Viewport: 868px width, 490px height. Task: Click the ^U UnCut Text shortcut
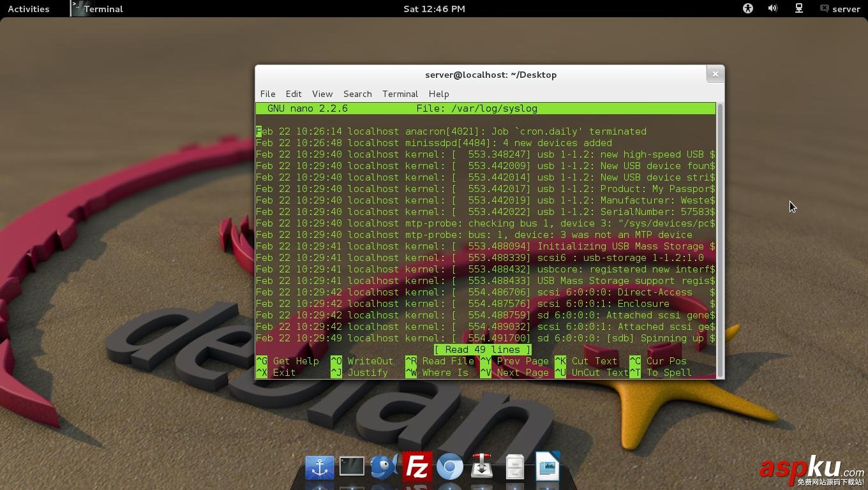592,373
